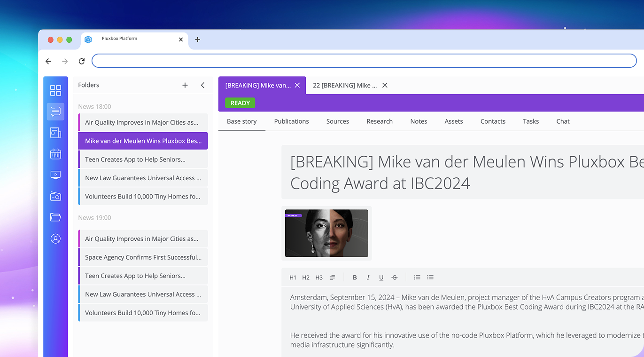This screenshot has height=357, width=644.
Task: Open the radio icon in sidebar
Action: [55, 196]
